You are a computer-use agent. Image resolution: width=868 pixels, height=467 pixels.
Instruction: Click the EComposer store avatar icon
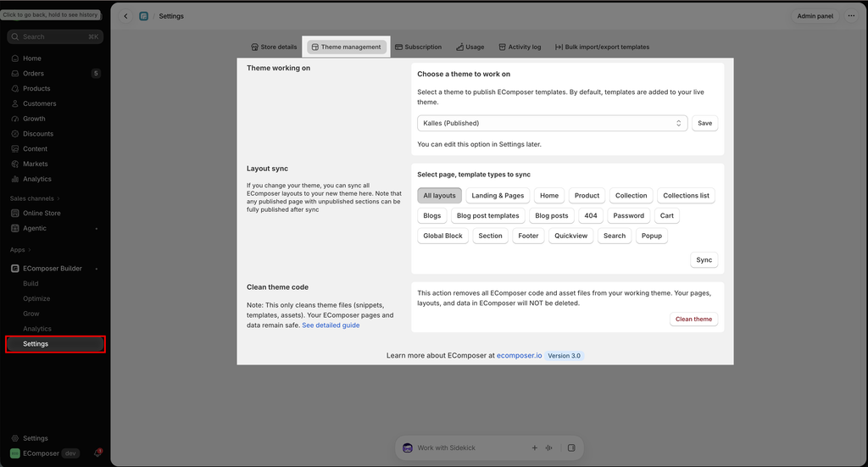coord(15,453)
